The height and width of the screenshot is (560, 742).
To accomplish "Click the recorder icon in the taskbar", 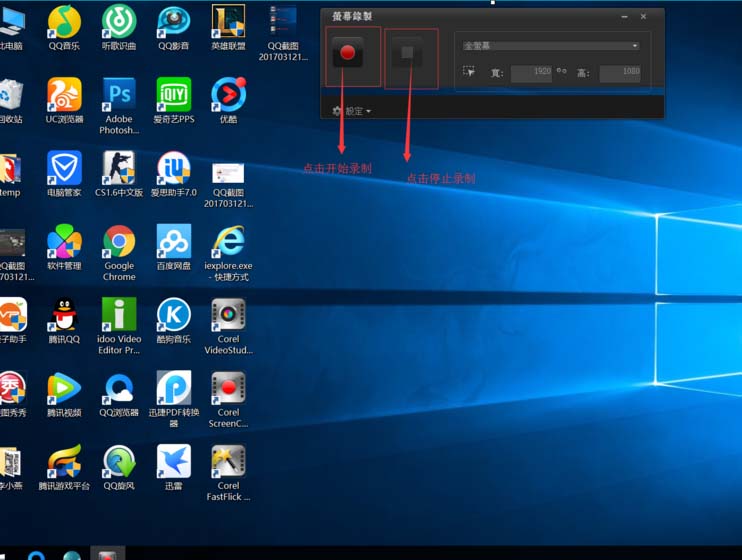I will (108, 554).
